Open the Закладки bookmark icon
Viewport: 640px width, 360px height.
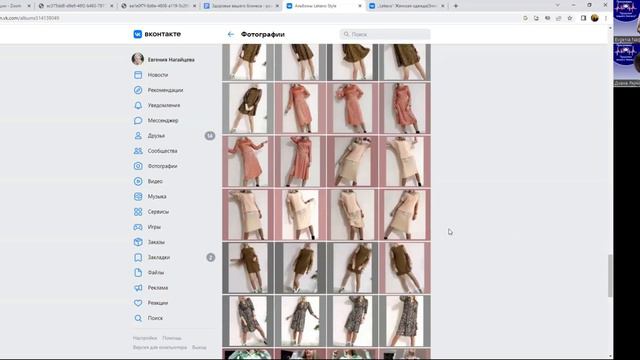(x=138, y=257)
